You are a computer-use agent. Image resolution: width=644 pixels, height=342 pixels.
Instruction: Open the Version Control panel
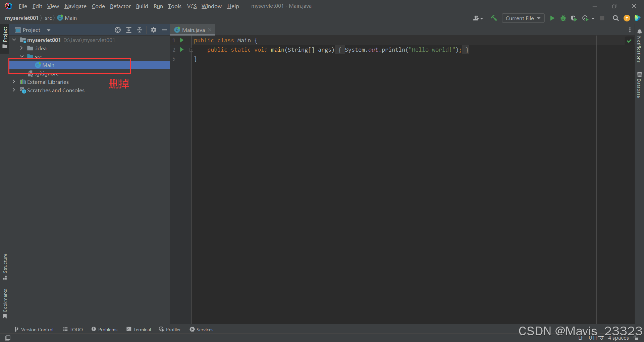[36, 329]
